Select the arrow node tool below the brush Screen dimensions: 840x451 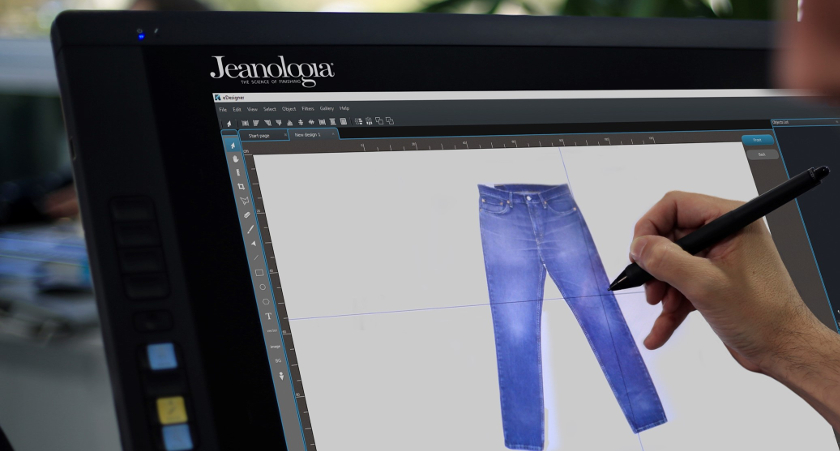pyautogui.click(x=253, y=244)
